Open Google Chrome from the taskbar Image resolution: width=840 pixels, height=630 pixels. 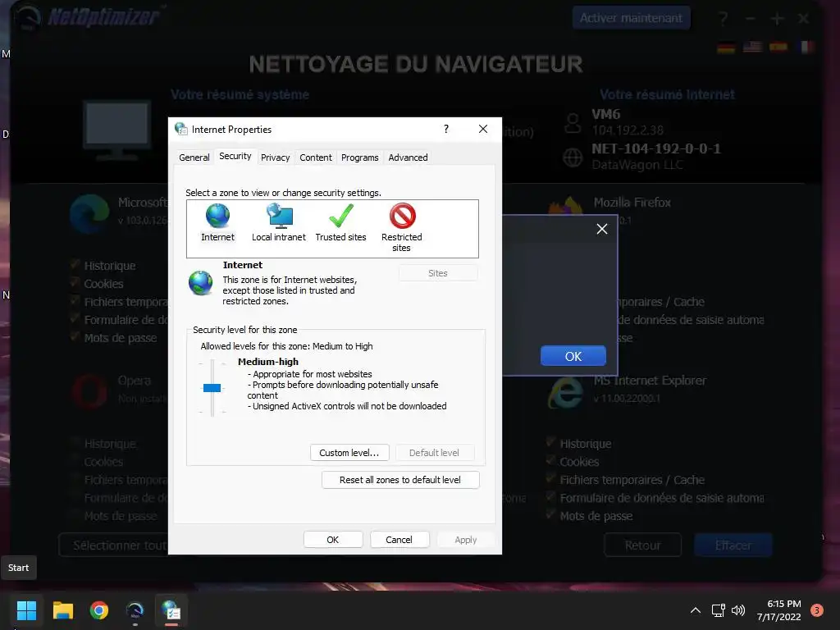click(x=99, y=610)
